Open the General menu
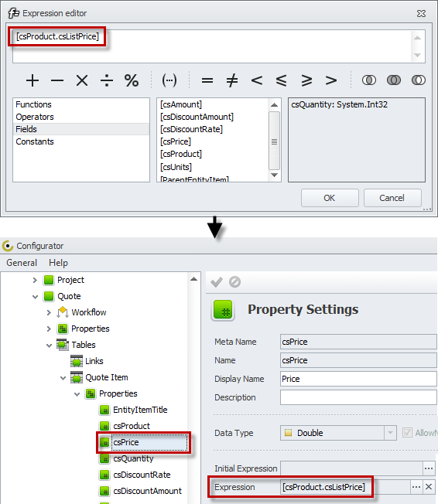This screenshot has height=504, width=438. click(22, 263)
